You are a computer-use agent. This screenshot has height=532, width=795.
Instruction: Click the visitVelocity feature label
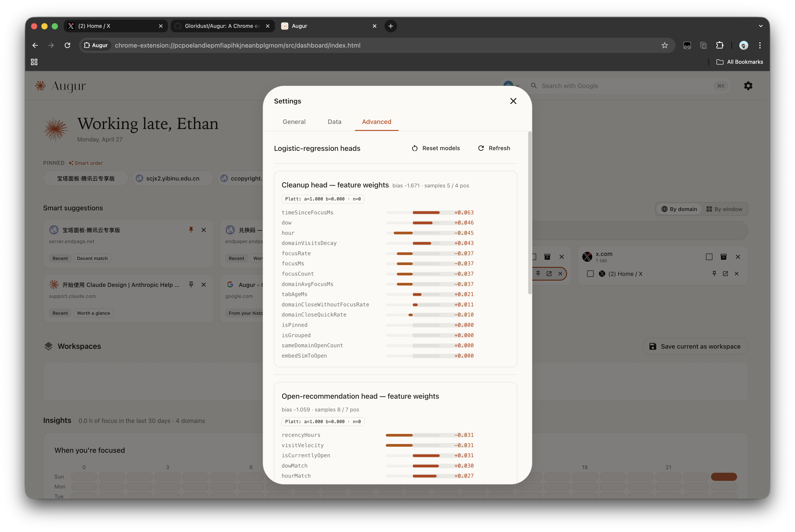(303, 446)
